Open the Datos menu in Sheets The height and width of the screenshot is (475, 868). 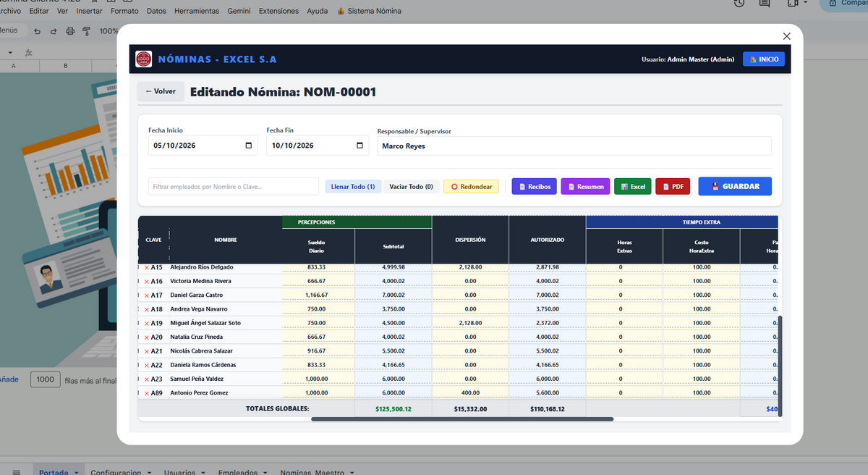(156, 11)
